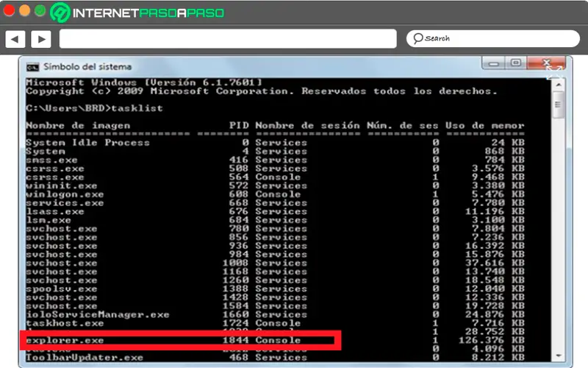Click the 'lsm.exe' process name
Image resolution: width=588 pixels, height=368 pixels.
(x=49, y=220)
